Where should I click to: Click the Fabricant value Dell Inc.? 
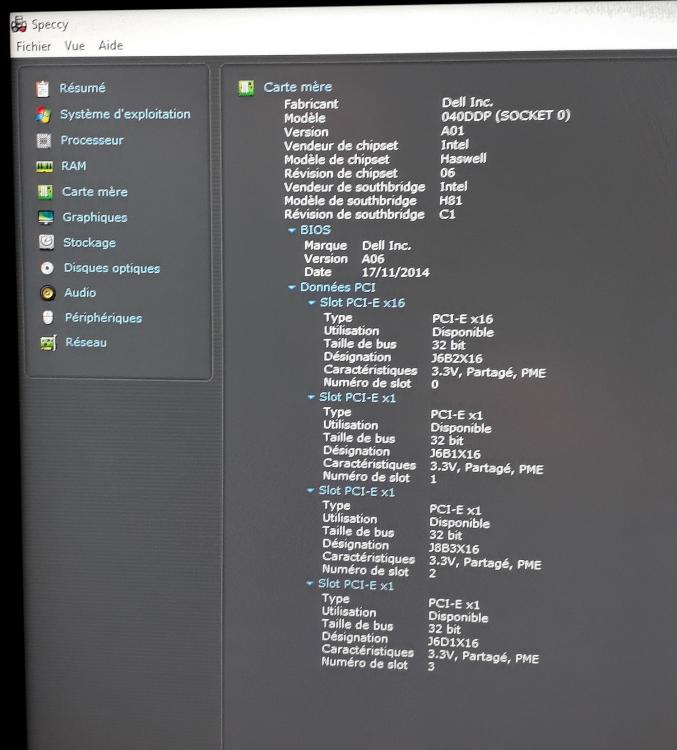pos(467,102)
